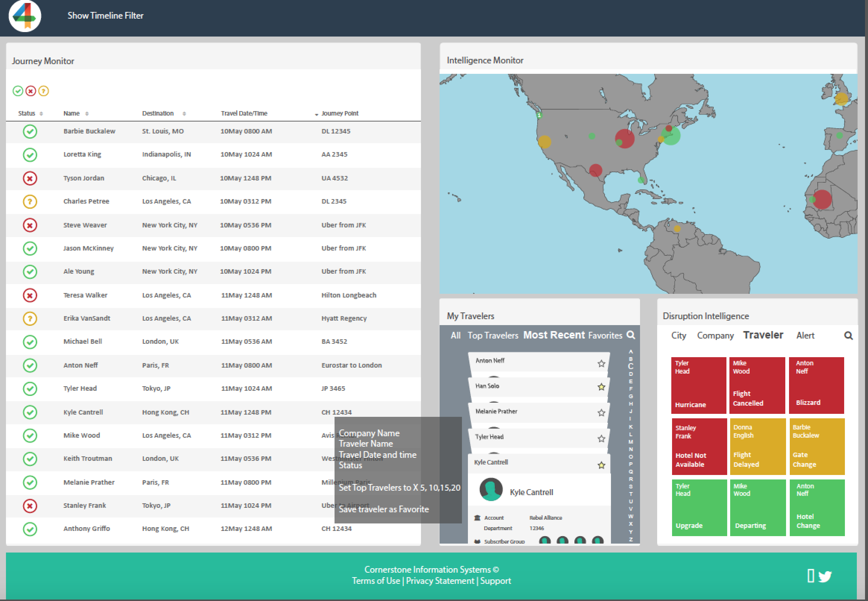Collapse the Kyle Cantrell traveler card

[538, 463]
